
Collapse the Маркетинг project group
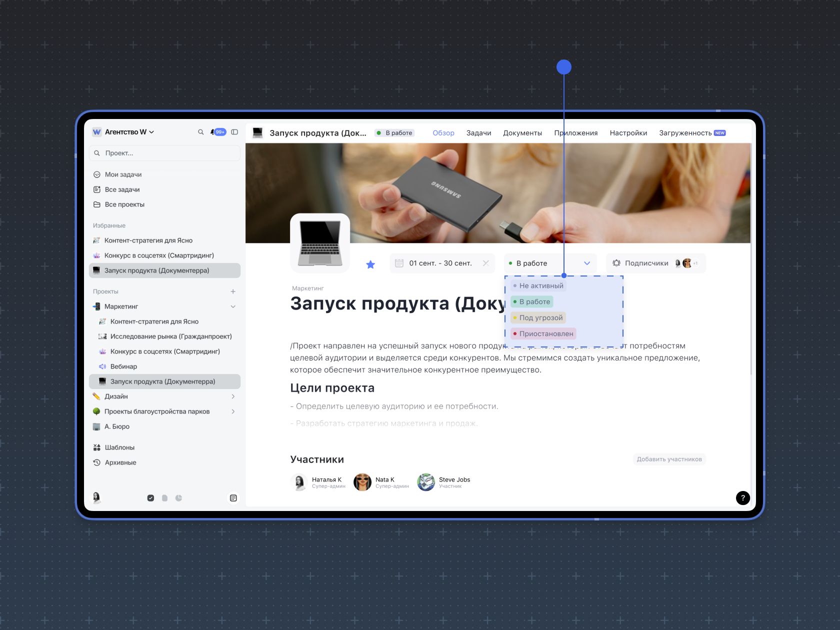pos(233,306)
